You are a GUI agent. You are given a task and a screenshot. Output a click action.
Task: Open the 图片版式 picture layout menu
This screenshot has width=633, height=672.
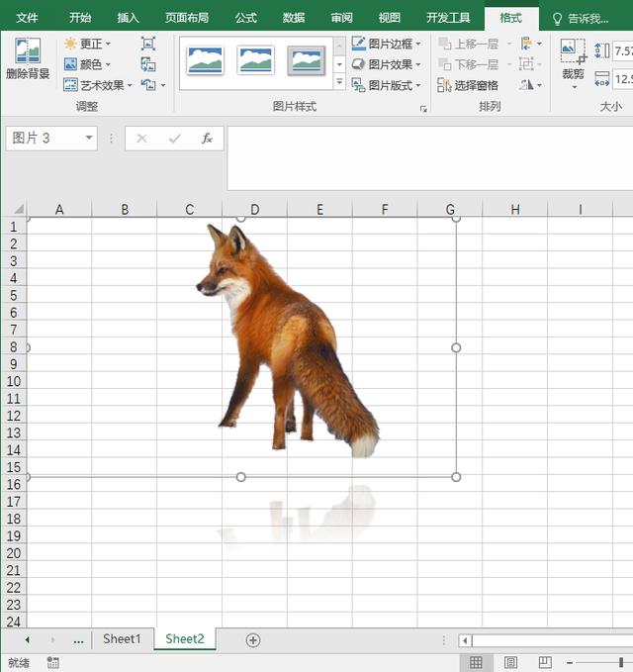click(x=387, y=85)
